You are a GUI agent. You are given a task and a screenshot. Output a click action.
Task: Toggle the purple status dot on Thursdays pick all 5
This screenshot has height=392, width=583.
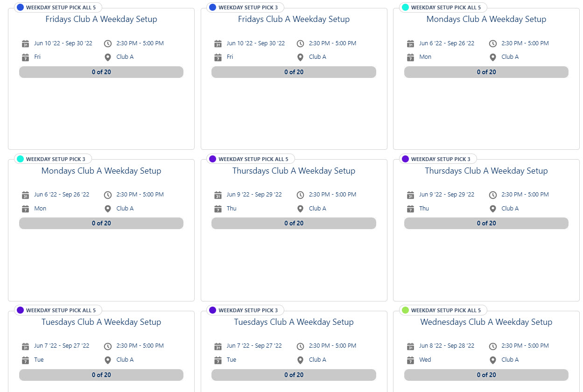pos(211,159)
